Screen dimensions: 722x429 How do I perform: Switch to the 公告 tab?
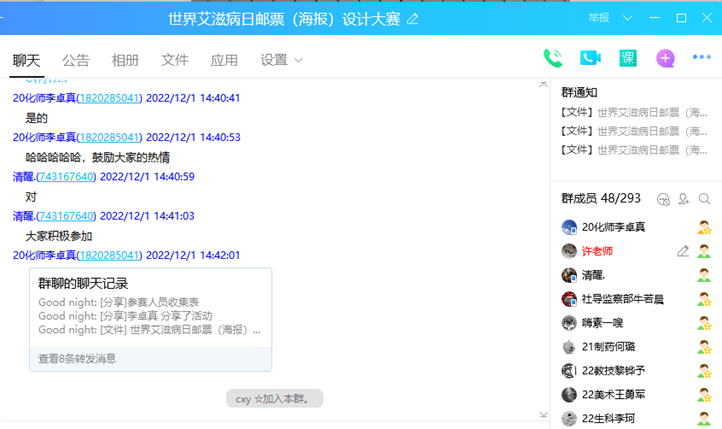click(76, 60)
